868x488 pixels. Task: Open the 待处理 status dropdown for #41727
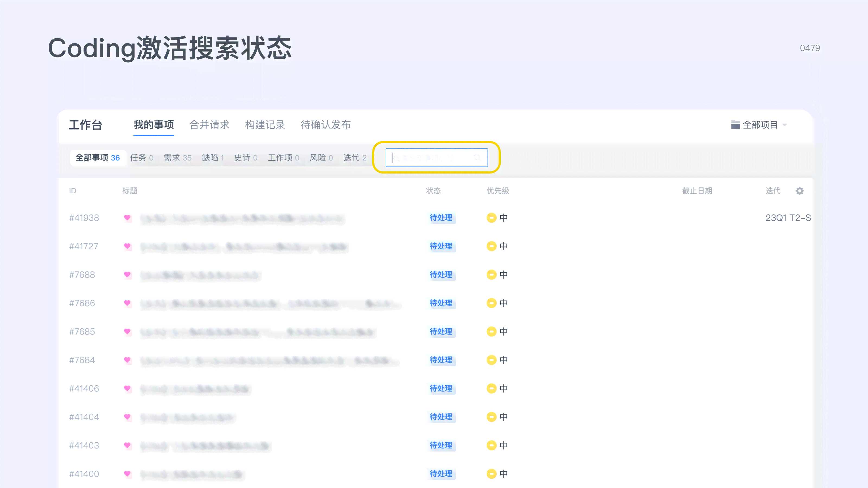tap(441, 246)
